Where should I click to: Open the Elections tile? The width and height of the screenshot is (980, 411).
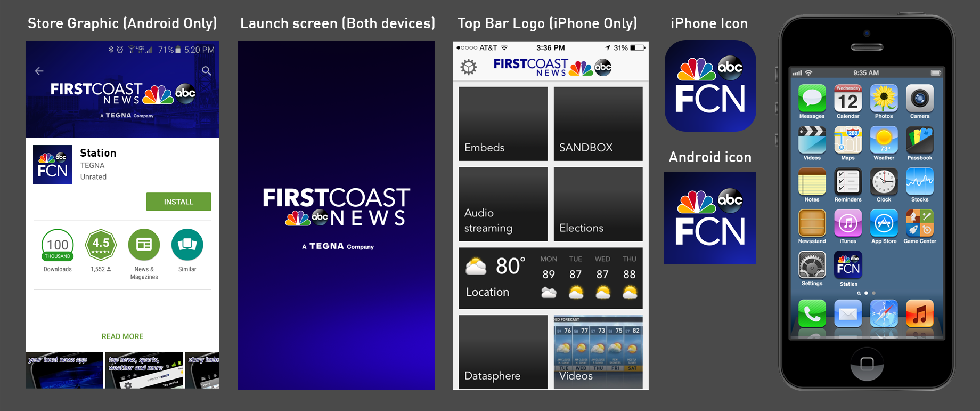tap(598, 204)
